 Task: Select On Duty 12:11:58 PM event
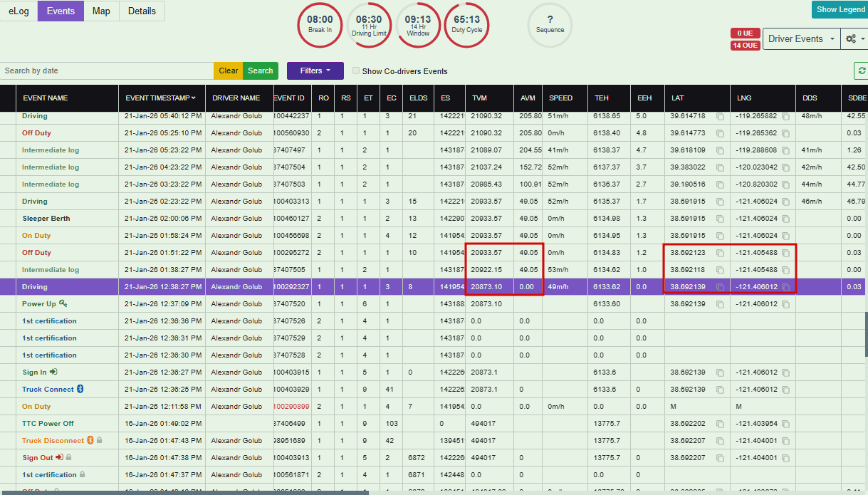click(36, 407)
